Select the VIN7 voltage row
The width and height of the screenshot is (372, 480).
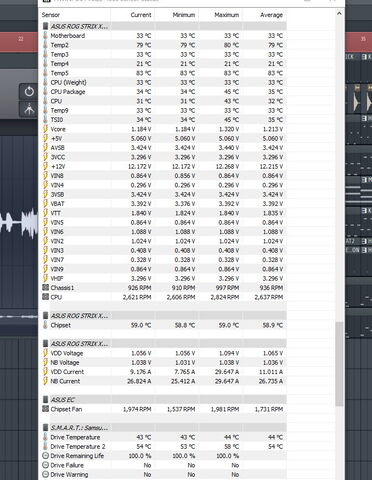pyautogui.click(x=164, y=260)
